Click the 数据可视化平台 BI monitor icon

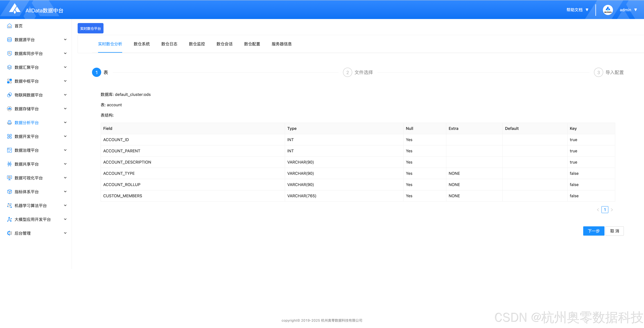(x=9, y=178)
